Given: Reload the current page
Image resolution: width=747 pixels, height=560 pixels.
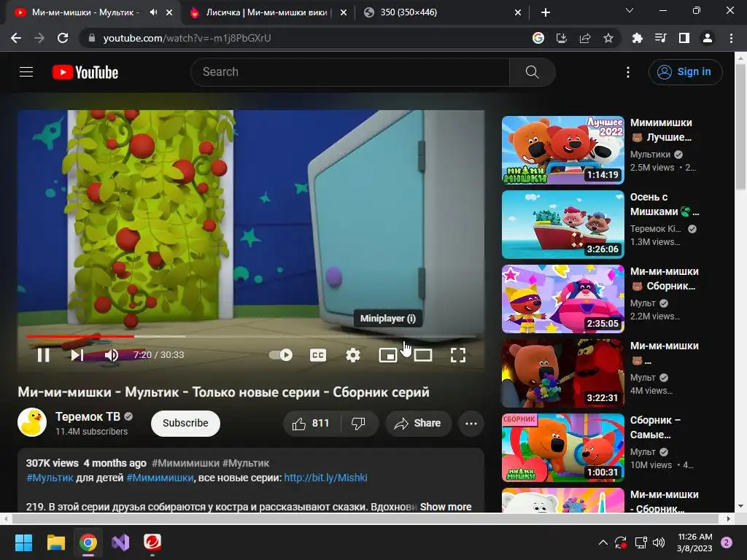Looking at the screenshot, I should click(x=63, y=38).
